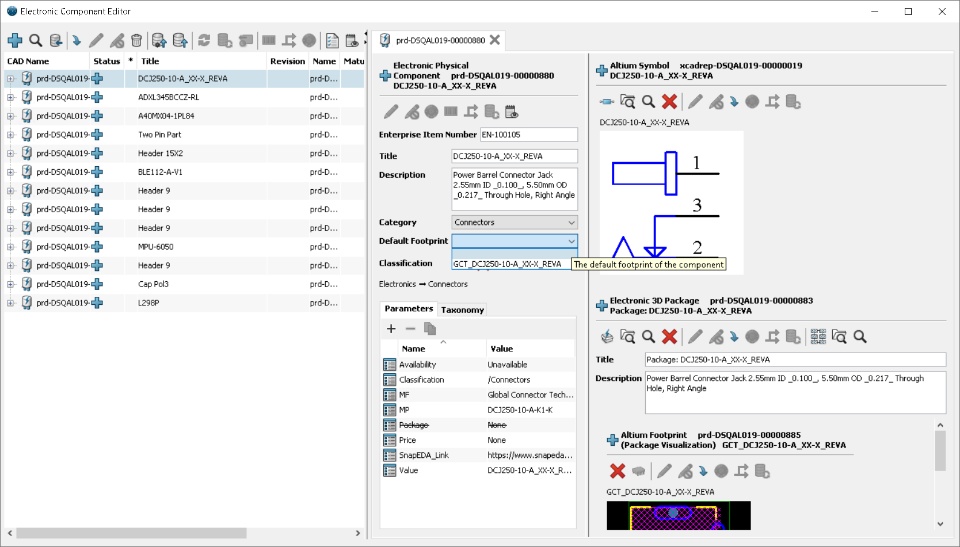
Task: Expand the A40MX04-1PL84 tree row
Action: (x=10, y=116)
